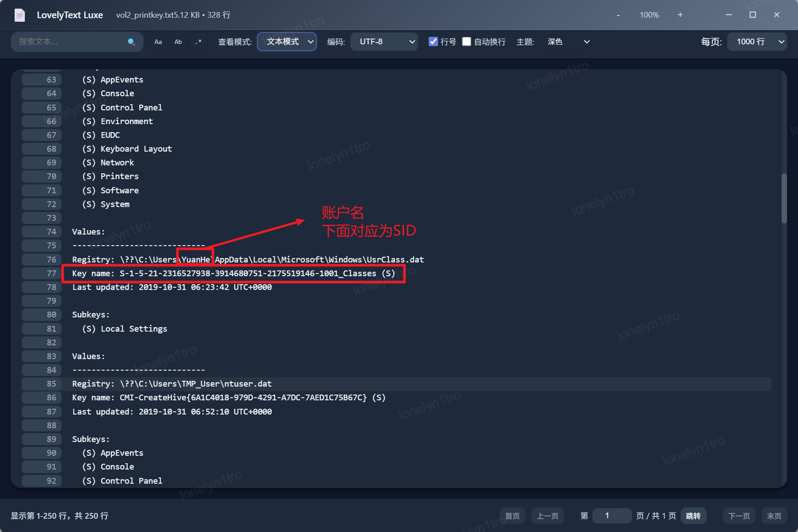Toggle whole-word Ab match option
Viewport: 798px width, 532px height.
[x=178, y=42]
